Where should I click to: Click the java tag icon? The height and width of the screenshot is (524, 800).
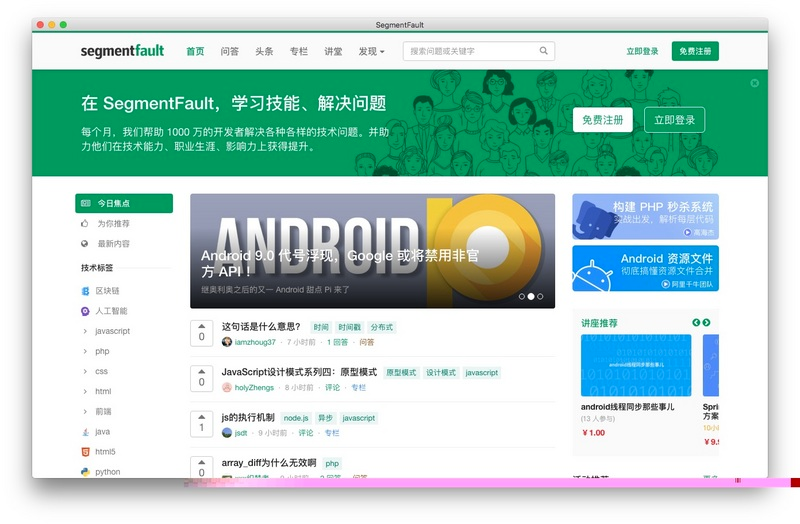85,432
